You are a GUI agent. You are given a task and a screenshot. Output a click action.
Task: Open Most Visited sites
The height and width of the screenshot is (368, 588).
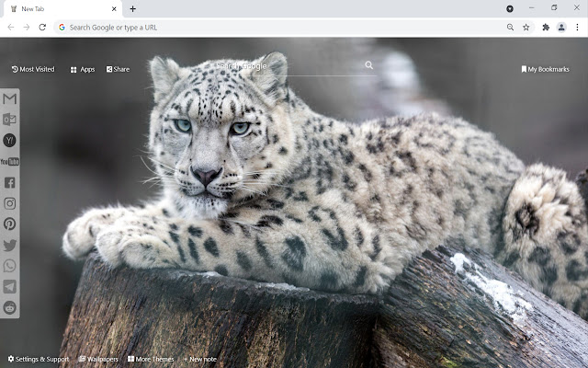pyautogui.click(x=33, y=69)
